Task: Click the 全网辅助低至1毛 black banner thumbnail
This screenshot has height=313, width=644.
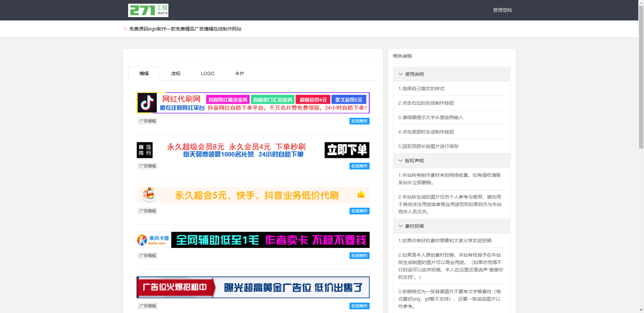Action: tap(253, 240)
